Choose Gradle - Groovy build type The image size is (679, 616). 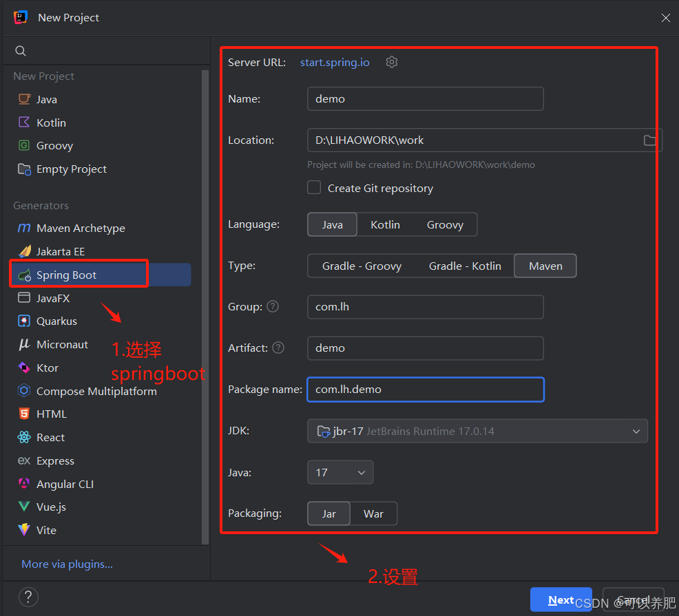point(362,266)
